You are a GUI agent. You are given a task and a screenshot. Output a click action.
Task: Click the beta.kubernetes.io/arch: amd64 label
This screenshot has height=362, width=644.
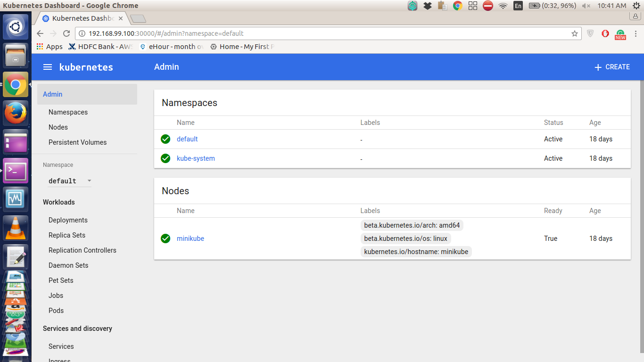412,225
